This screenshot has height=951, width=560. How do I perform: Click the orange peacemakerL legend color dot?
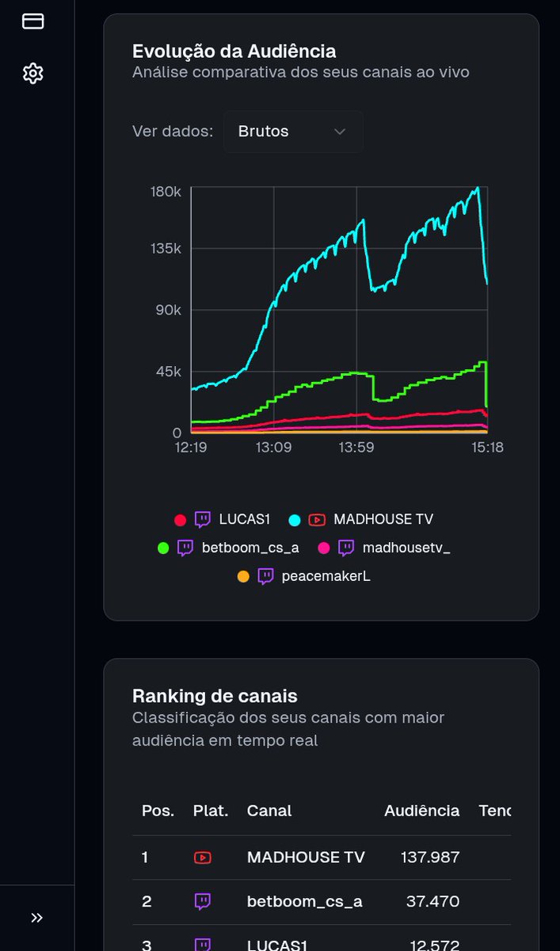[x=243, y=576]
